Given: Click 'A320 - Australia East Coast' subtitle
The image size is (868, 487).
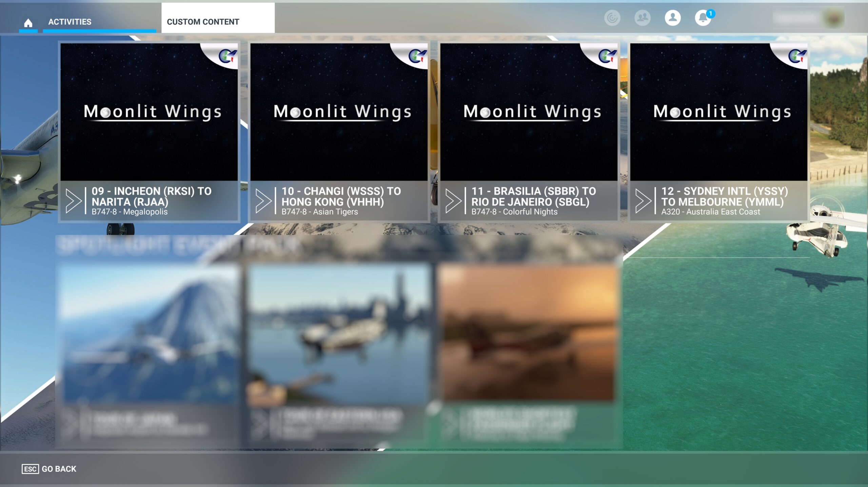Looking at the screenshot, I should 711,212.
